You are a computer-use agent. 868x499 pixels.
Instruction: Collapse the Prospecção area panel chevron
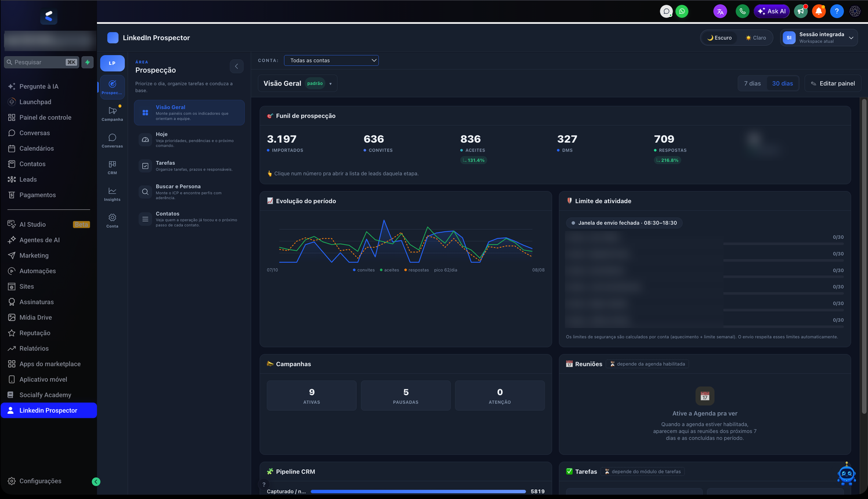tap(236, 66)
